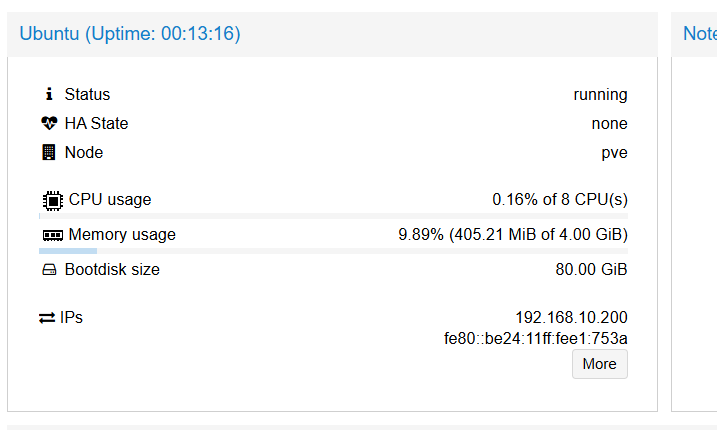Viewport: 717px width, 430px height.
Task: Click the 80.00 GiB bootdisk value
Action: point(591,269)
